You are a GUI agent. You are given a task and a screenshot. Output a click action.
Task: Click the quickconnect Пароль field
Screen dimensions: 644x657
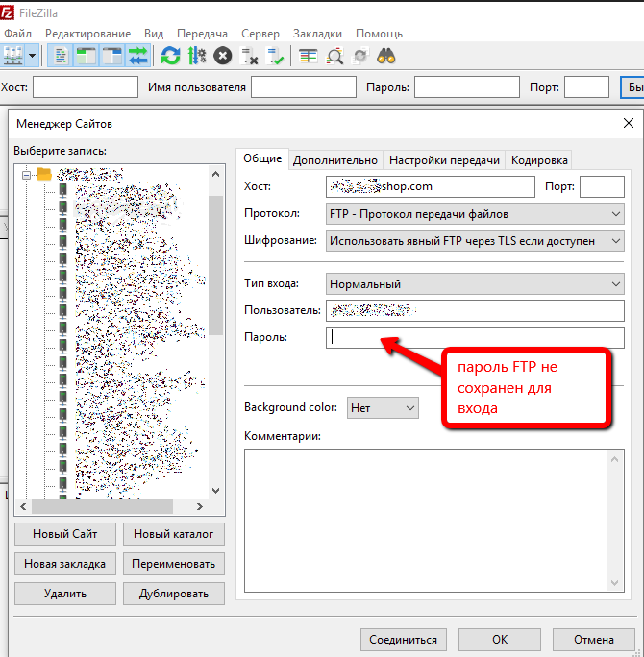point(467,86)
